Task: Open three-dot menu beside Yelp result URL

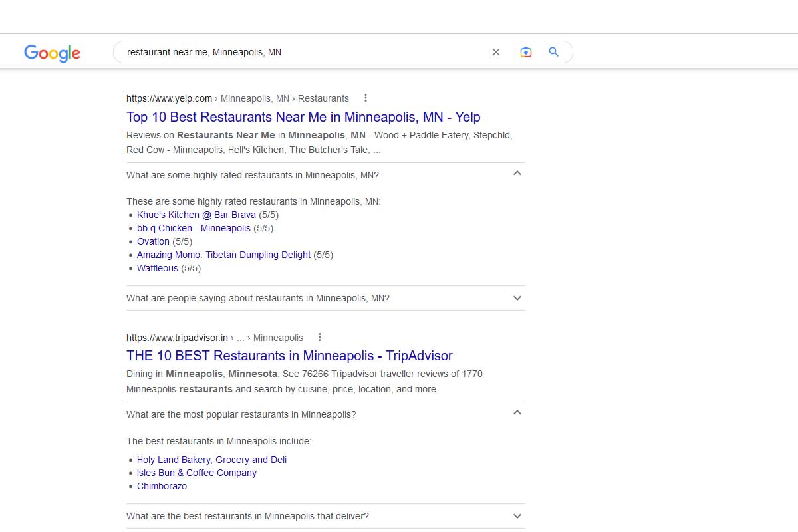Action: tap(365, 98)
